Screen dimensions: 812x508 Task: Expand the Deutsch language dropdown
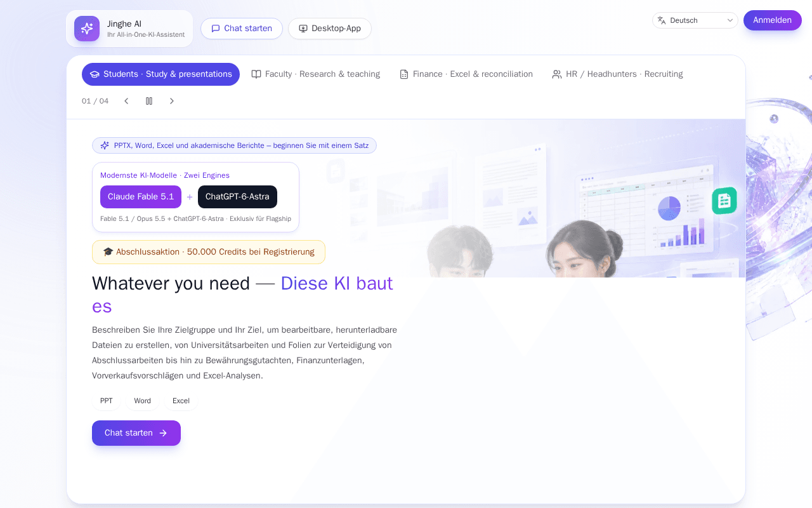point(695,20)
